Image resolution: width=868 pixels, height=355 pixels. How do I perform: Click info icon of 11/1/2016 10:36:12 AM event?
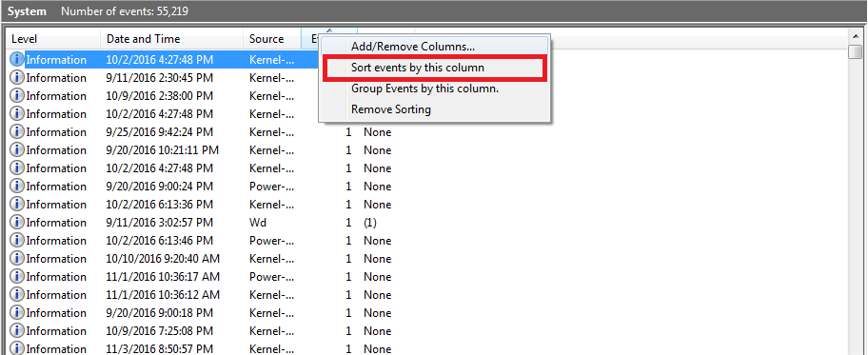pos(18,295)
